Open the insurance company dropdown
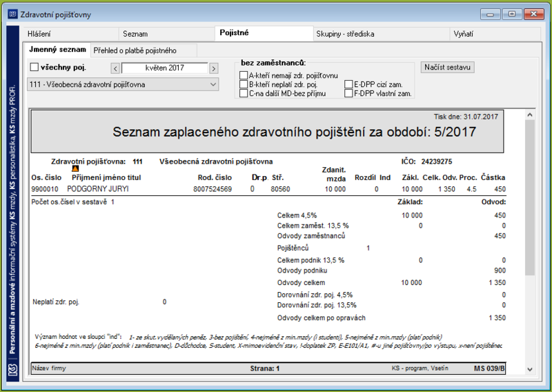 [123, 84]
